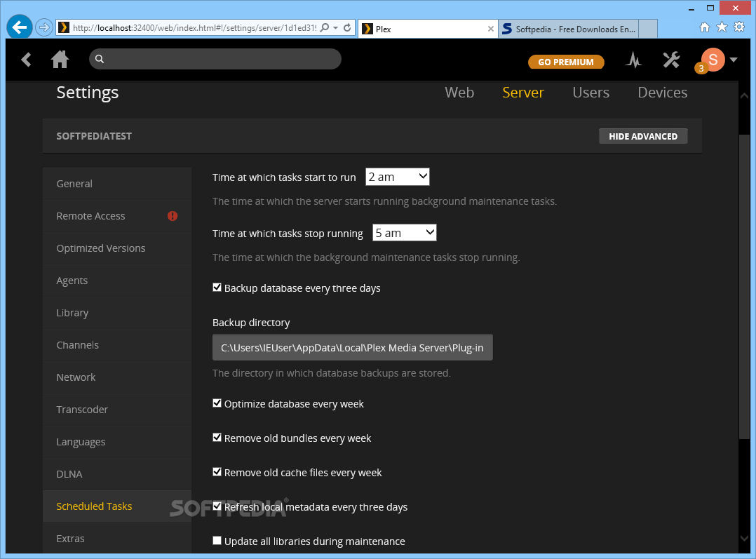The height and width of the screenshot is (559, 756).
Task: Open Languages settings section
Action: (117, 442)
